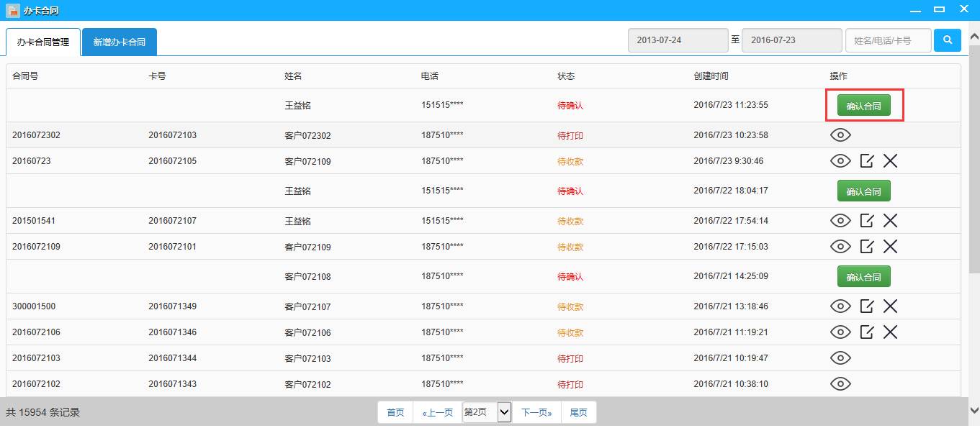This screenshot has height=428, width=980.
Task: Select the 办卡合同管理 tab
Action: (45, 42)
